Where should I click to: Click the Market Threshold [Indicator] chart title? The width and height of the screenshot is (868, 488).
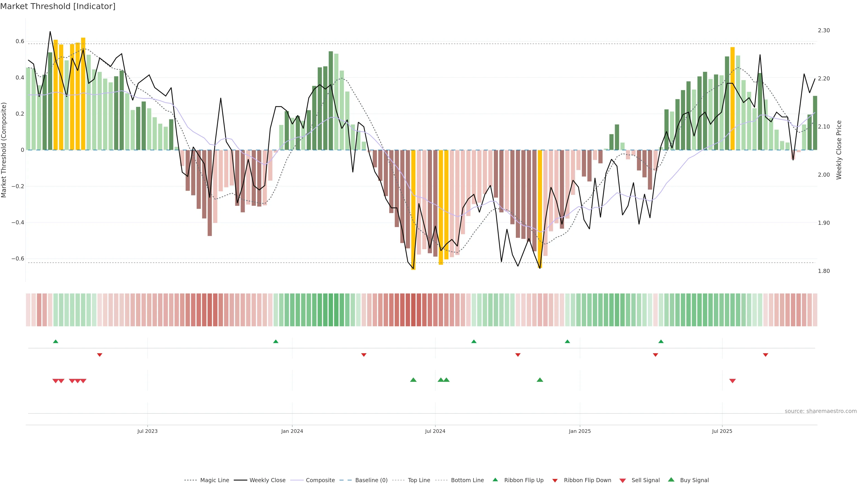tap(58, 6)
